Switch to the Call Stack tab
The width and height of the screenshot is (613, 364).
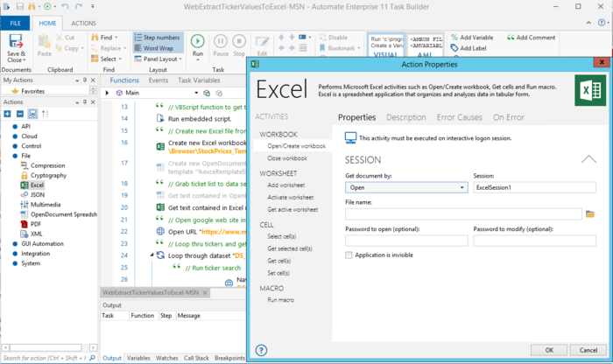pyautogui.click(x=196, y=358)
